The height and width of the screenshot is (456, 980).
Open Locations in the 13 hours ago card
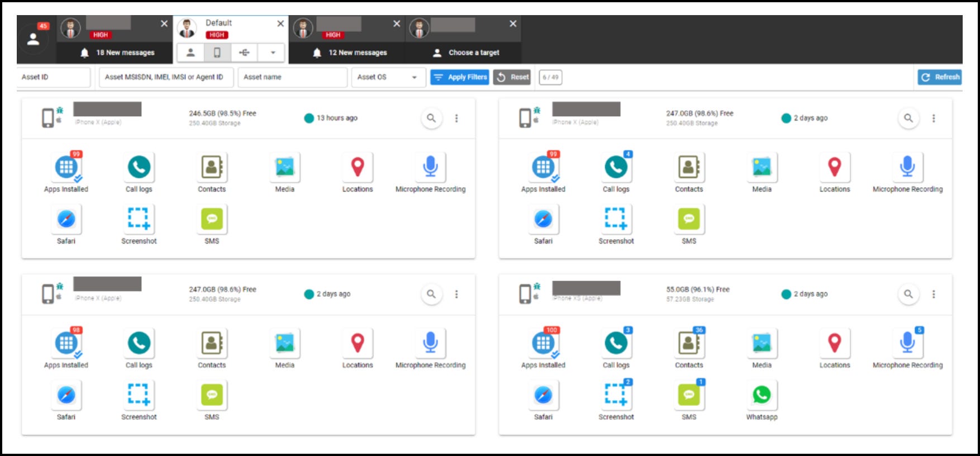[358, 167]
